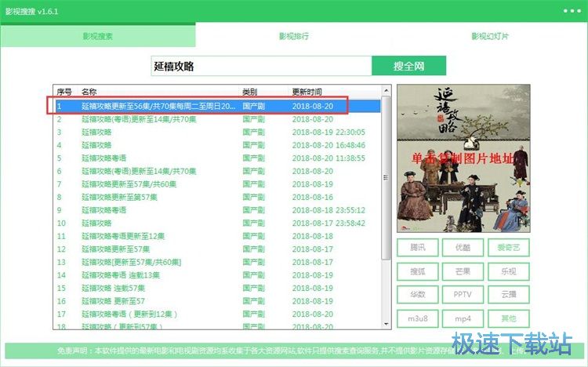Image resolution: width=588 pixels, height=367 pixels.
Task: Select the 腾讯 source button
Action: tap(417, 247)
